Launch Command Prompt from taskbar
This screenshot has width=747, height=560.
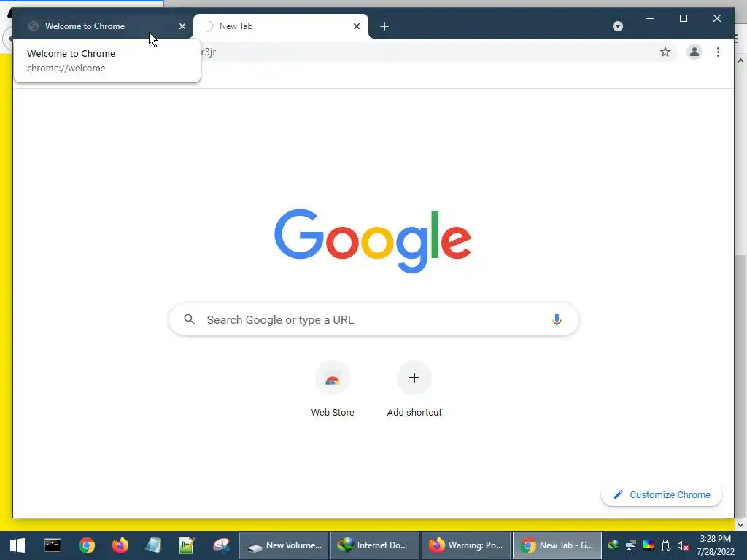tap(53, 545)
